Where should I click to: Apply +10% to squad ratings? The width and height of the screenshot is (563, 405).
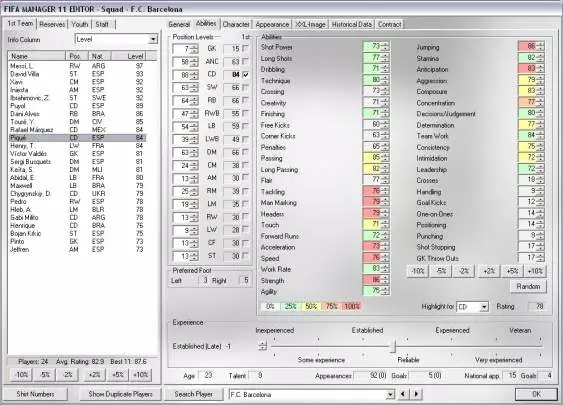[140, 375]
